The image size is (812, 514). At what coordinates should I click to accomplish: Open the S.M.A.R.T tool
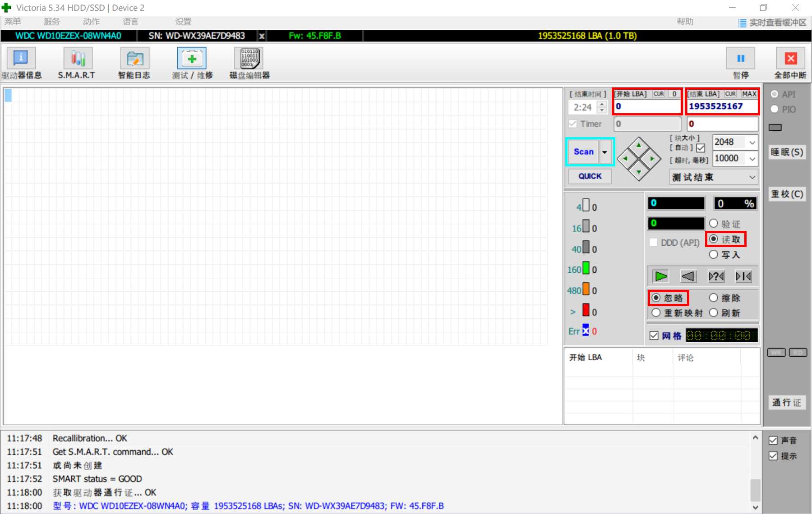77,64
